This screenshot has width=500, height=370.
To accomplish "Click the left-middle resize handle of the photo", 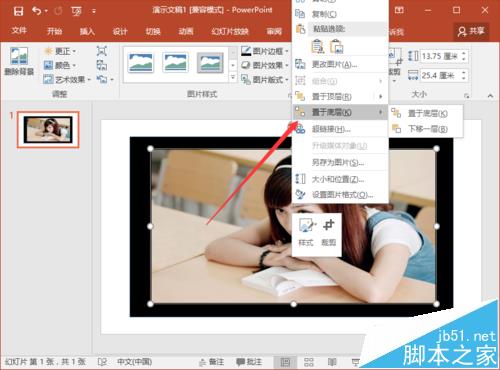I will pos(150,226).
